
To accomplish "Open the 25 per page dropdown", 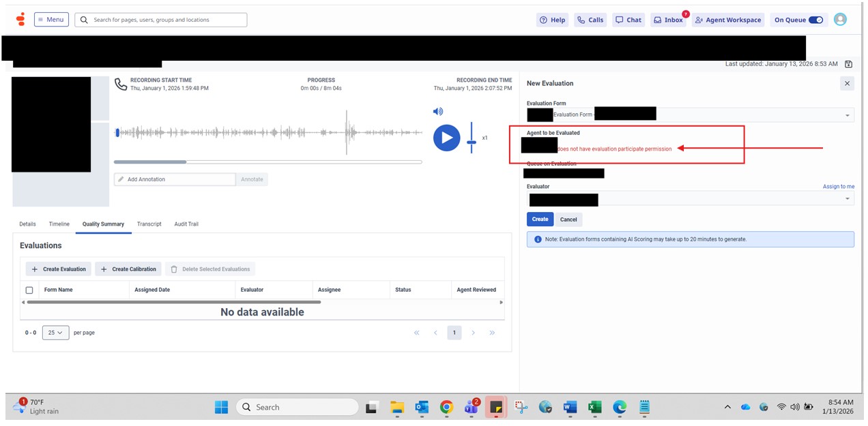I will [x=55, y=333].
